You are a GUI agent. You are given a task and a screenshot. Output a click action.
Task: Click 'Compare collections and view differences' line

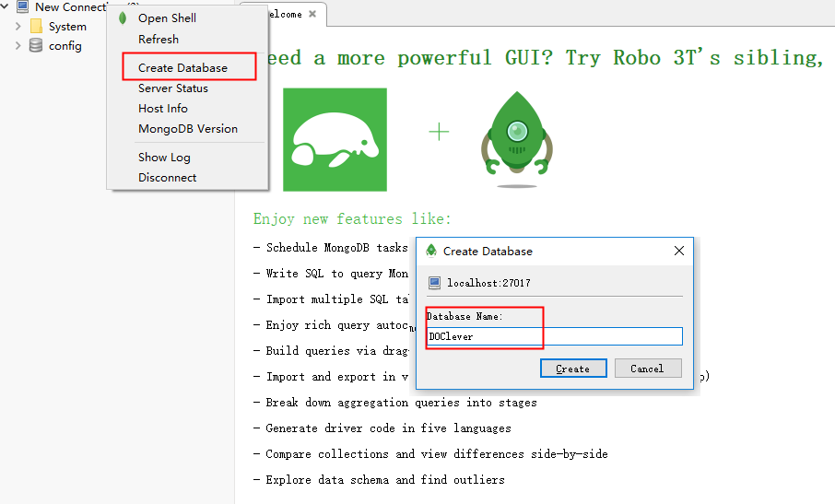point(430,454)
